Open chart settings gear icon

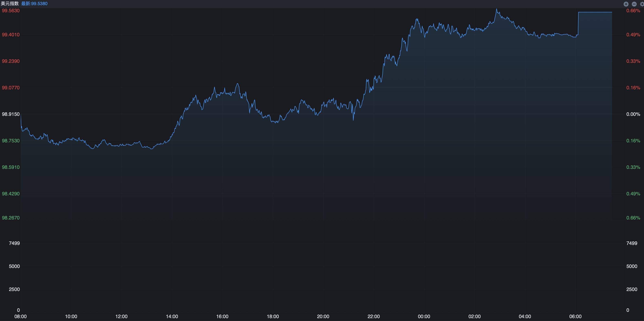(642, 4)
